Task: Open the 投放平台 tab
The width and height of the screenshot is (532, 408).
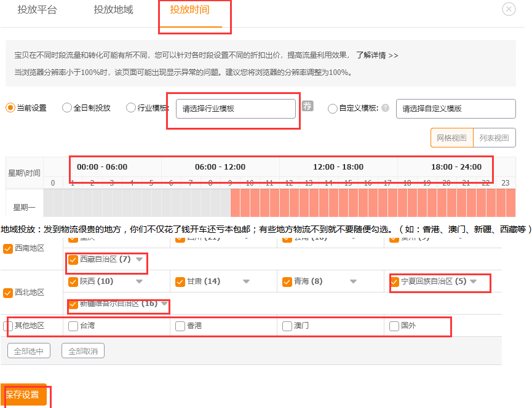Action: pos(38,10)
